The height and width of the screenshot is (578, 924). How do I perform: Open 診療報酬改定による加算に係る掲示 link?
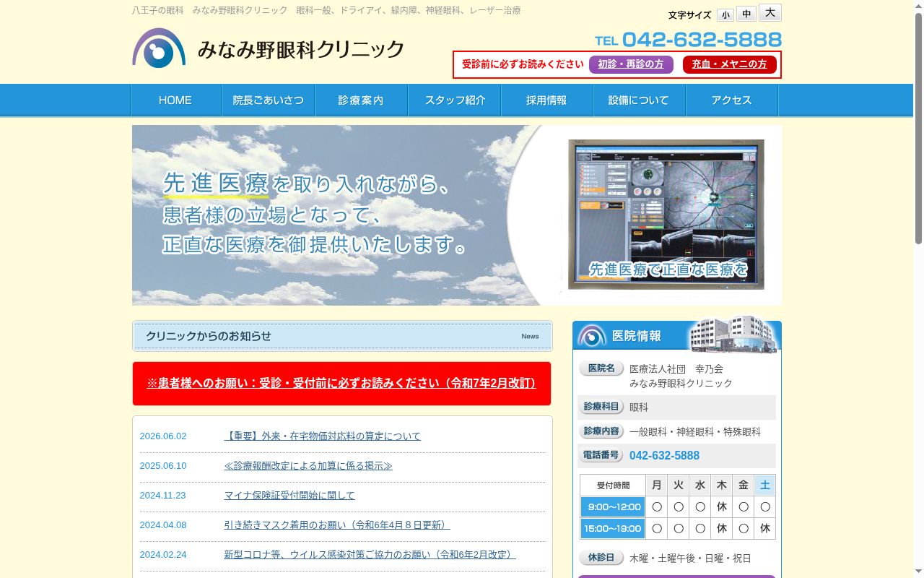point(308,466)
